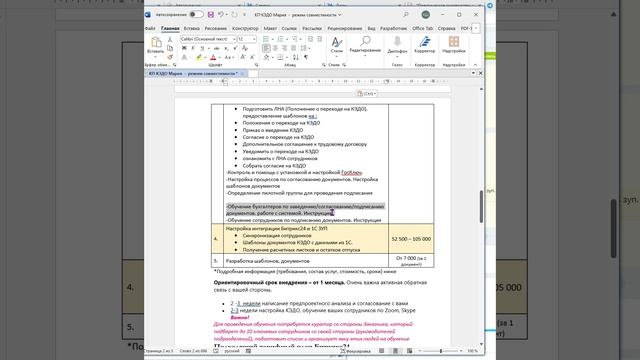Screen dimensions: 640x360
Task: Toggle the Автосохранение switch
Action: click(196, 14)
